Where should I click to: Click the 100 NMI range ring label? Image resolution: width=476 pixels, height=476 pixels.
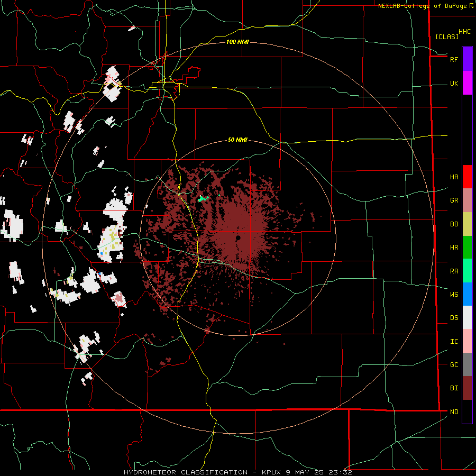coord(237,42)
